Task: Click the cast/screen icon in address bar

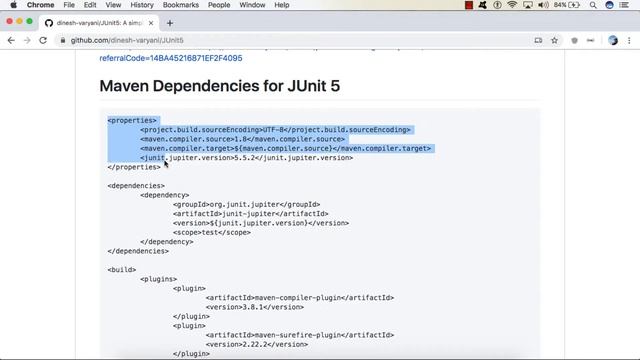Action: pos(538,40)
